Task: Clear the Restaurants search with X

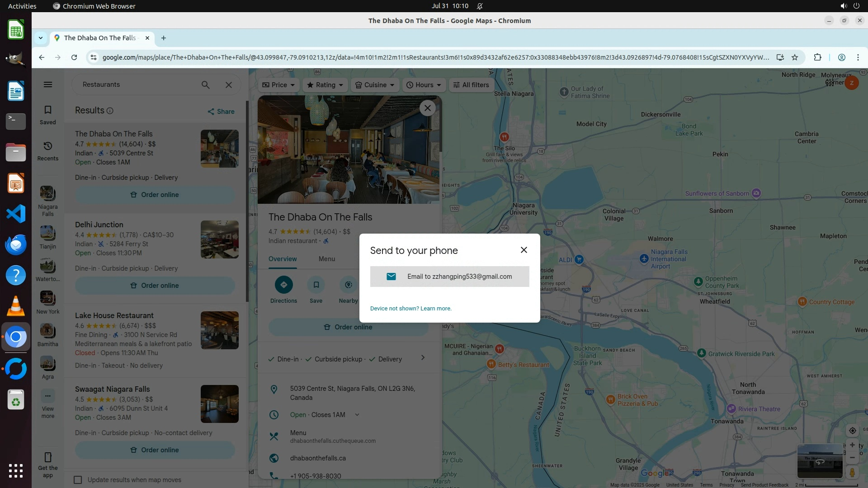Action: coord(229,84)
